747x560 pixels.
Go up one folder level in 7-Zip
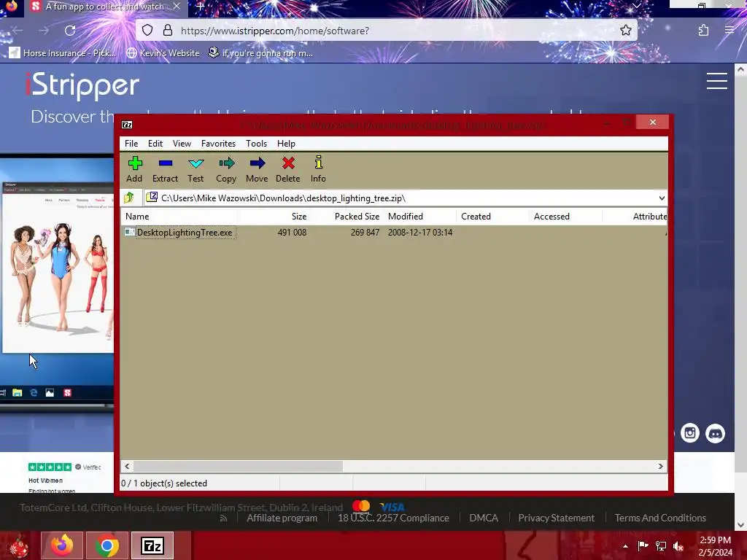pyautogui.click(x=129, y=198)
